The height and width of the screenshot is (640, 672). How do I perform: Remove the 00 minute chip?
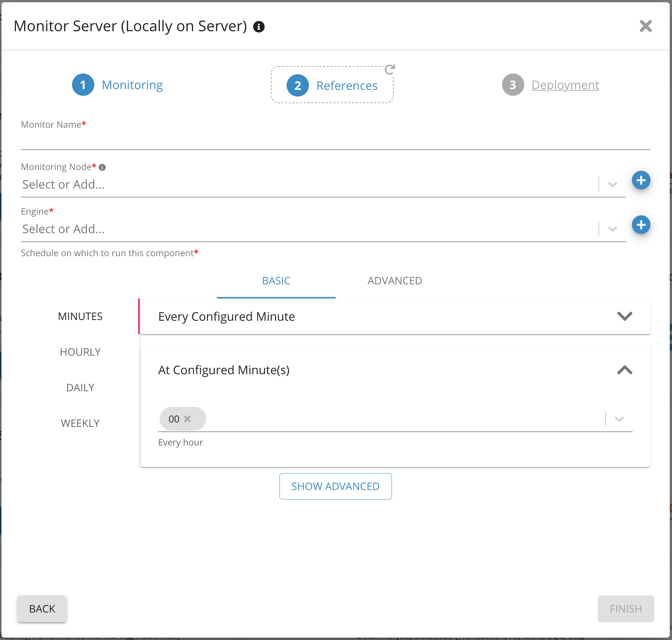188,419
